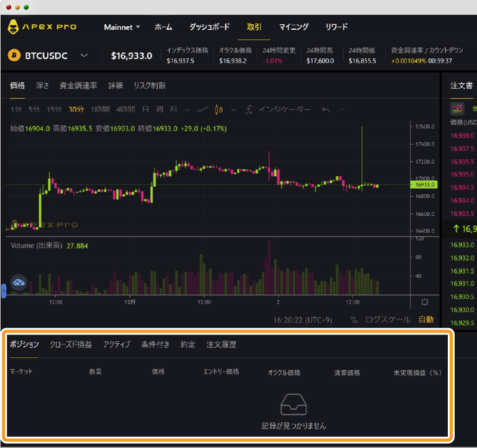Switch to アクティブ orders tab
This screenshot has height=448, width=477.
pyautogui.click(x=117, y=344)
